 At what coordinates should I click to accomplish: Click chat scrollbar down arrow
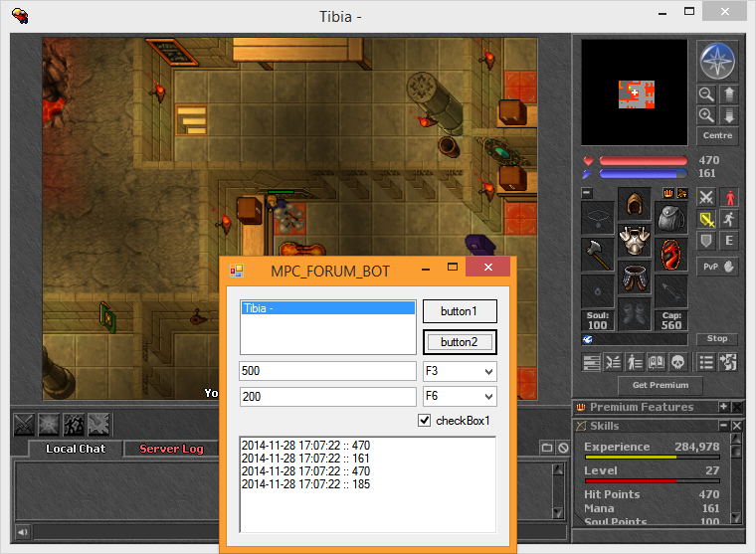click(x=558, y=512)
